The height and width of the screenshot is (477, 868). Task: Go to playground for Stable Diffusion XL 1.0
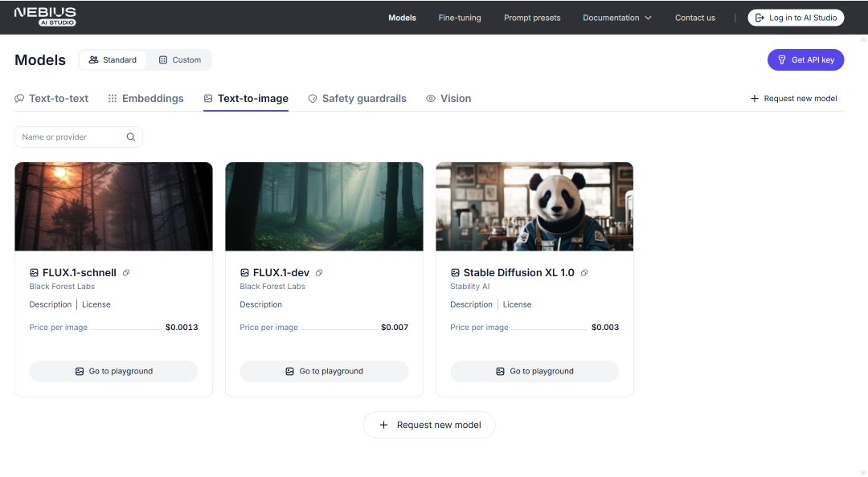coord(534,371)
